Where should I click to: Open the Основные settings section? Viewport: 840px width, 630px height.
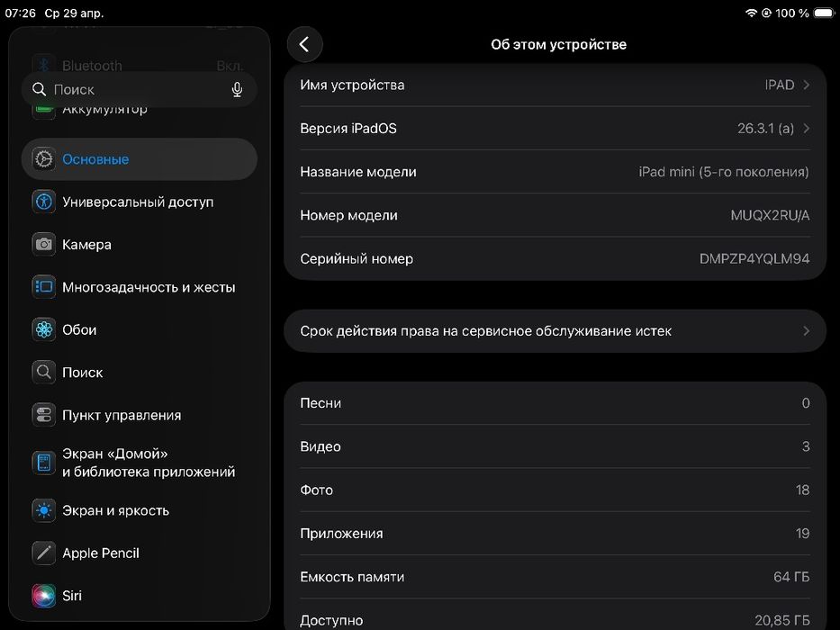[140, 159]
